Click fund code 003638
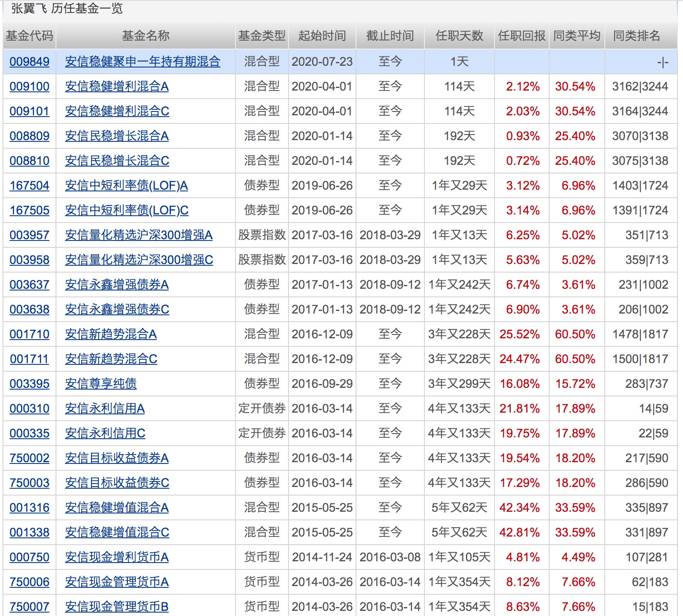This screenshot has height=616, width=683. coord(29,309)
